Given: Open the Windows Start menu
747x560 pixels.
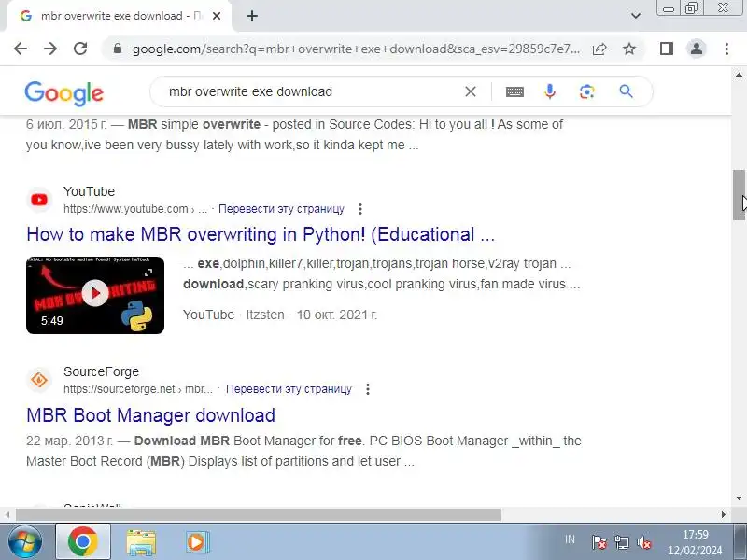Looking at the screenshot, I should (x=24, y=542).
